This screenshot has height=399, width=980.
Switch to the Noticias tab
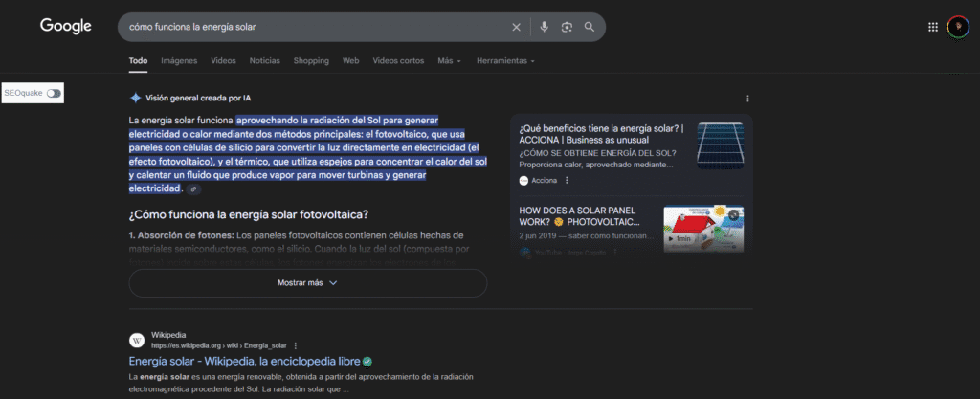click(264, 61)
